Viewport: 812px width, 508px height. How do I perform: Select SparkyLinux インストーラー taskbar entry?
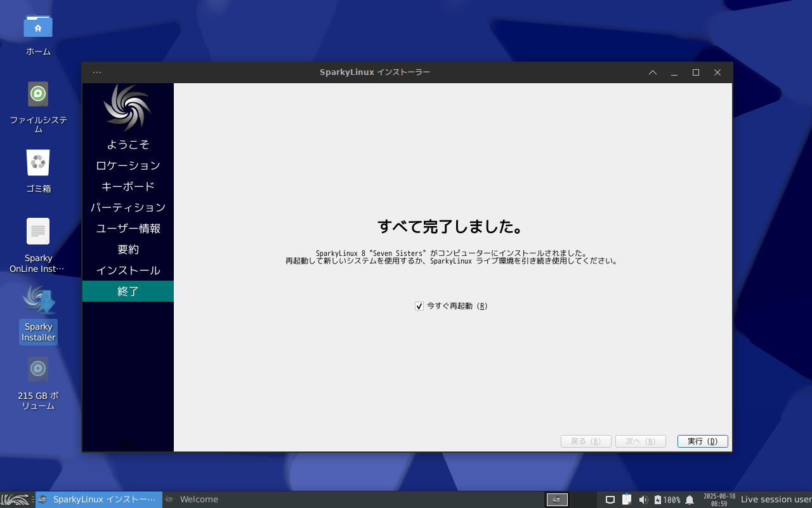coord(99,500)
